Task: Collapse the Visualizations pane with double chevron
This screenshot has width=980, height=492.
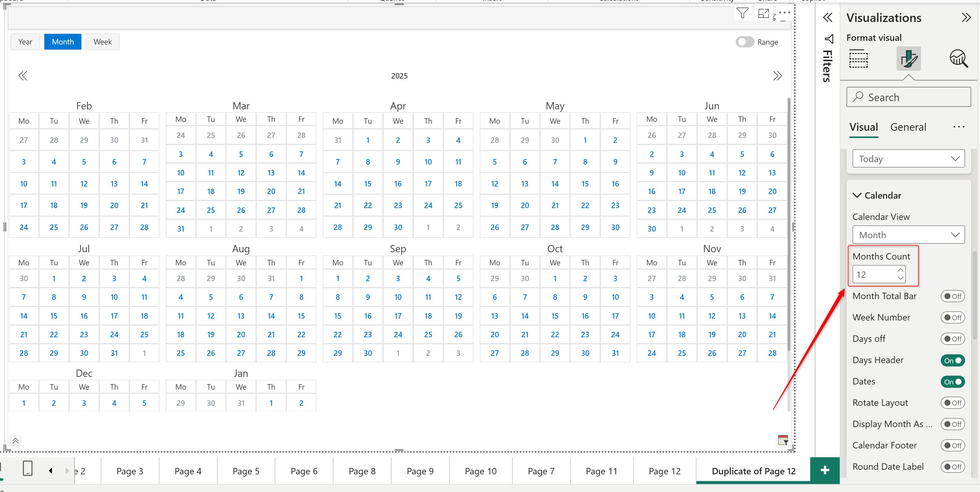Action: pyautogui.click(x=966, y=18)
